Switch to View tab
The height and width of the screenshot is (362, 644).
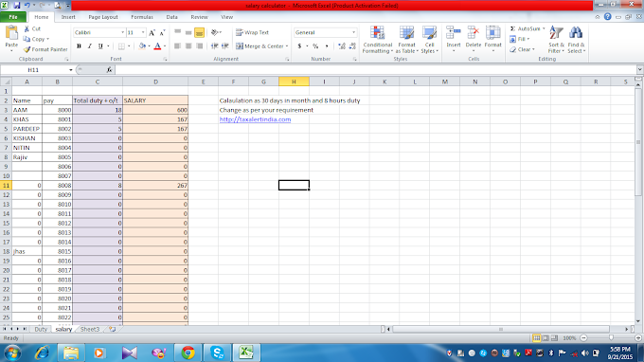(226, 17)
